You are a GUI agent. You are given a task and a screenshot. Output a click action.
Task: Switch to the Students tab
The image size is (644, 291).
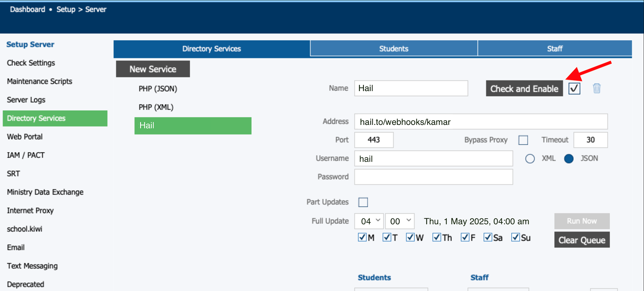coord(393,49)
